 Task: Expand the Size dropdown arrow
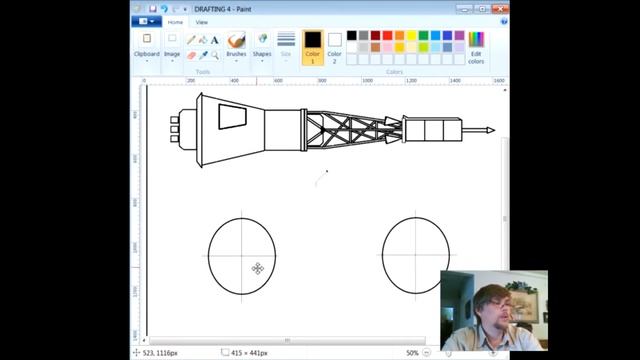click(x=286, y=61)
